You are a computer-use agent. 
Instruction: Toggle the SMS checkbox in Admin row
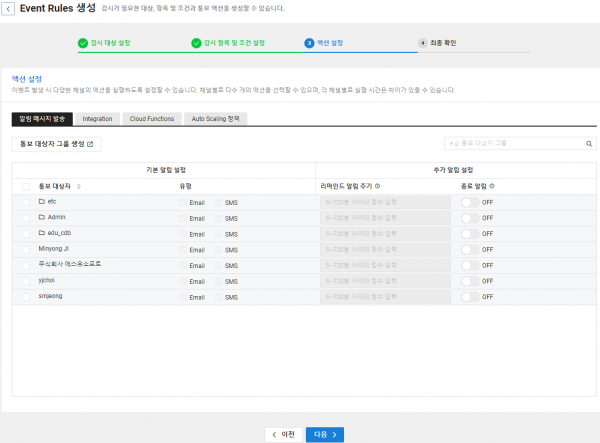[x=218, y=218]
